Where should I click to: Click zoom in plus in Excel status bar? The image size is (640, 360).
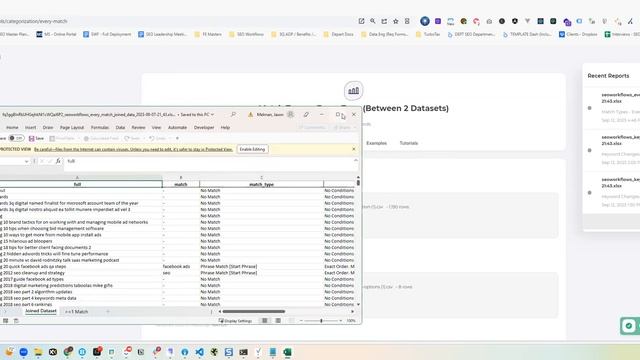[x=340, y=321]
